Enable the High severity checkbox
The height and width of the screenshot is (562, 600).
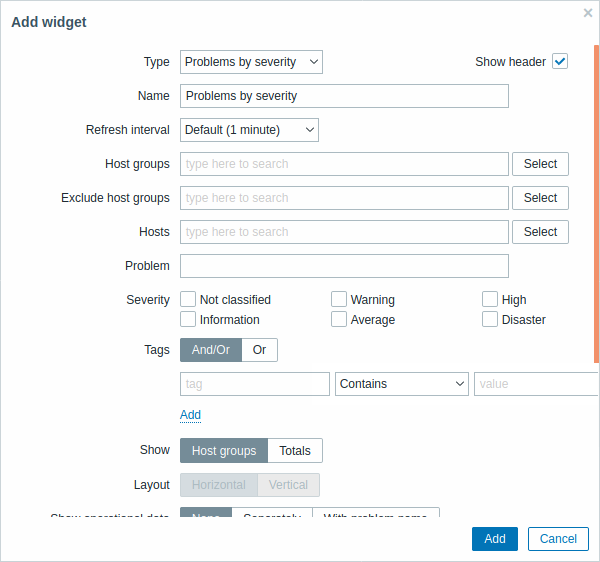489,299
